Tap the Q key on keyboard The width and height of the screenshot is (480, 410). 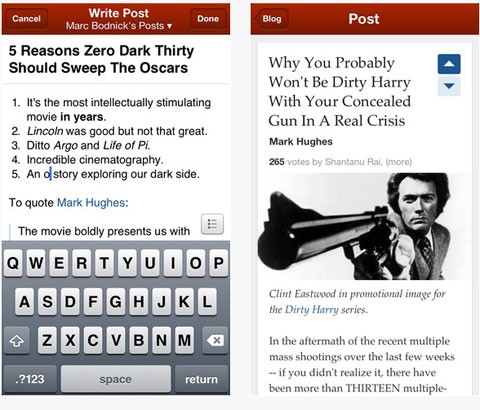[x=13, y=263]
